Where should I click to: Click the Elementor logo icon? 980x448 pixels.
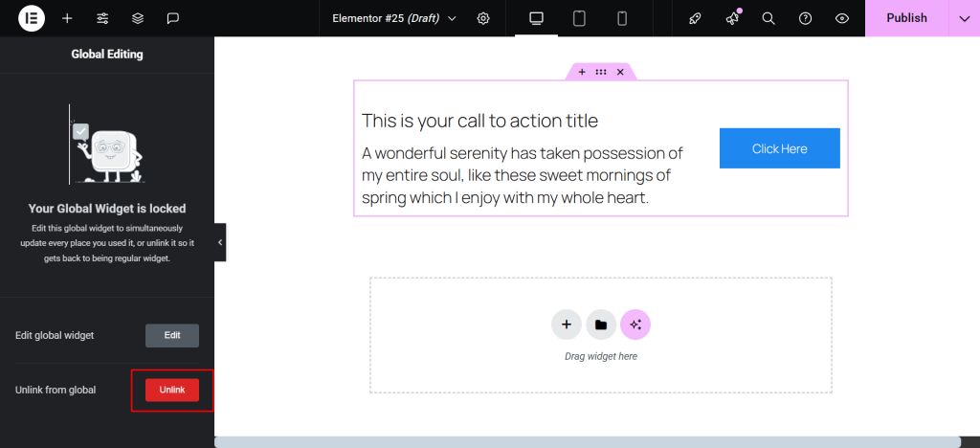pyautogui.click(x=31, y=18)
